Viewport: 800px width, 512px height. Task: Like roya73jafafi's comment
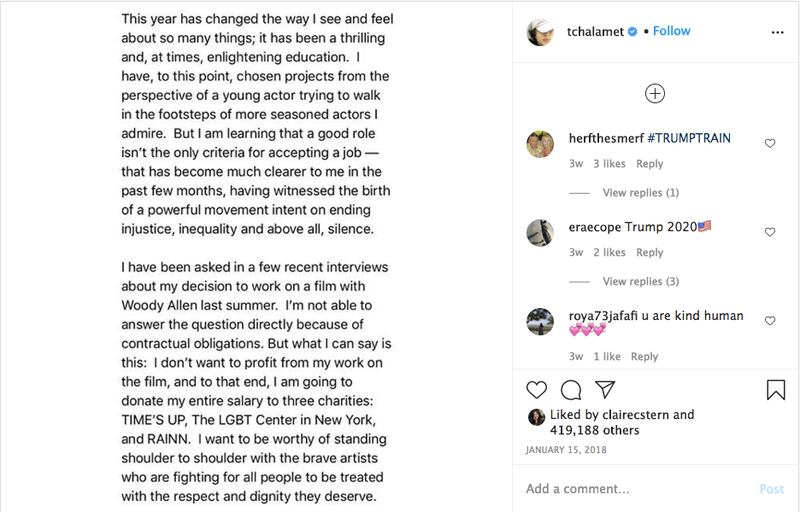click(770, 321)
